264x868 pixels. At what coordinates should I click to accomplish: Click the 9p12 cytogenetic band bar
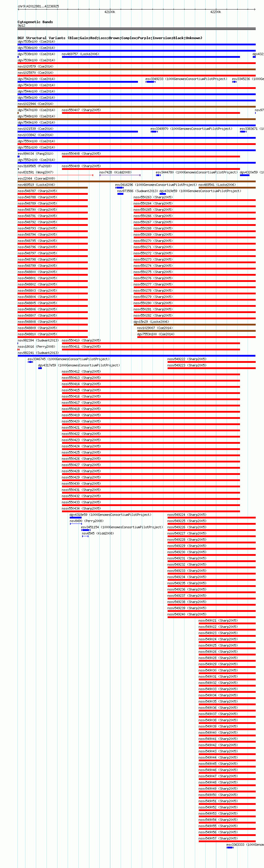click(x=136, y=29)
